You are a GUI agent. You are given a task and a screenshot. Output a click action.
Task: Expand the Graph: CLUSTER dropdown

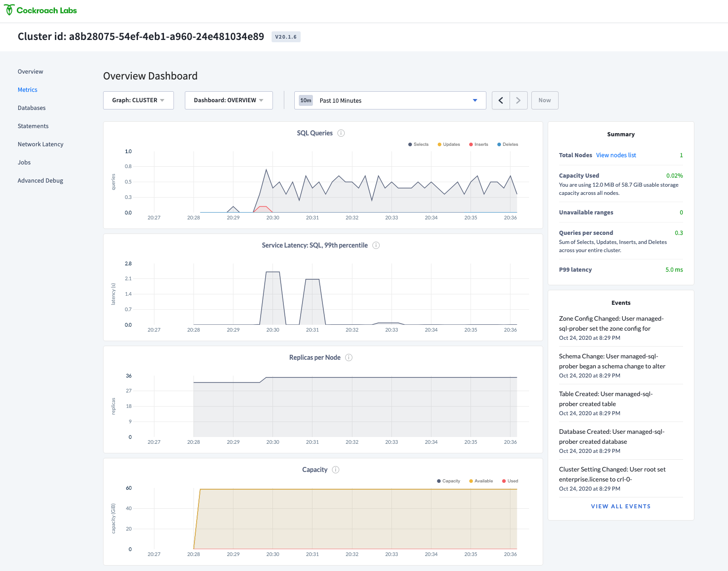[139, 100]
